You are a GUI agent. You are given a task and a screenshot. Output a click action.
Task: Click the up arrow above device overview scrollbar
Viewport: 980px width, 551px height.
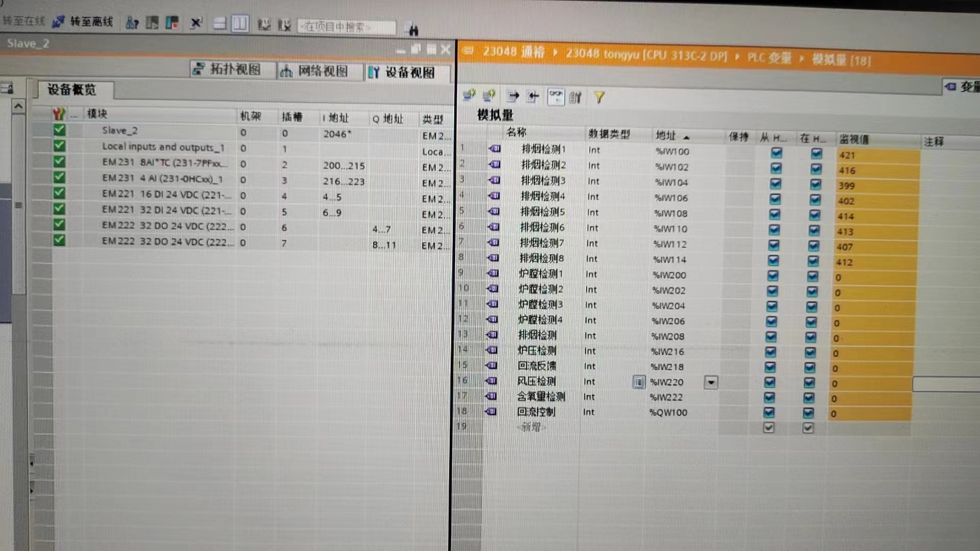pyautogui.click(x=18, y=106)
